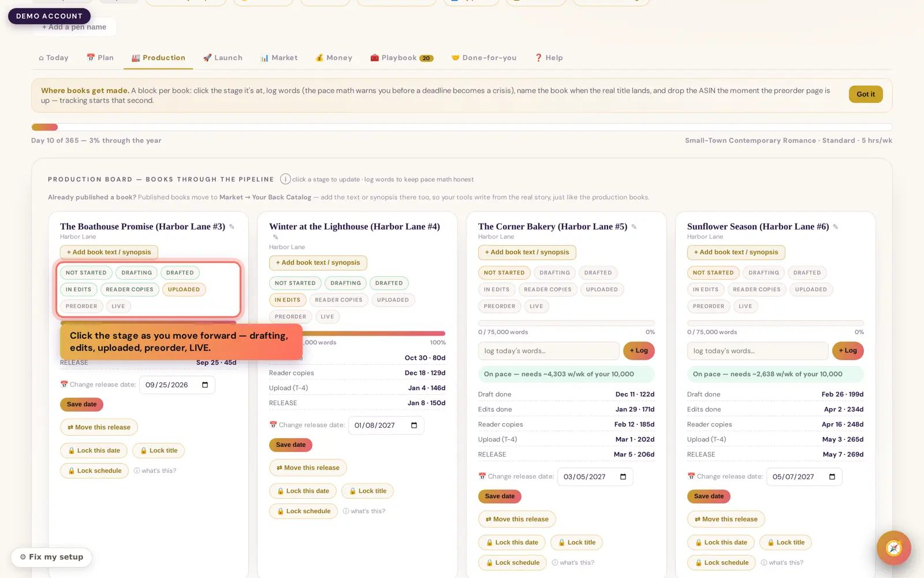This screenshot has height=578, width=924.
Task: Save date for The Corner Bakery
Action: [500, 497]
